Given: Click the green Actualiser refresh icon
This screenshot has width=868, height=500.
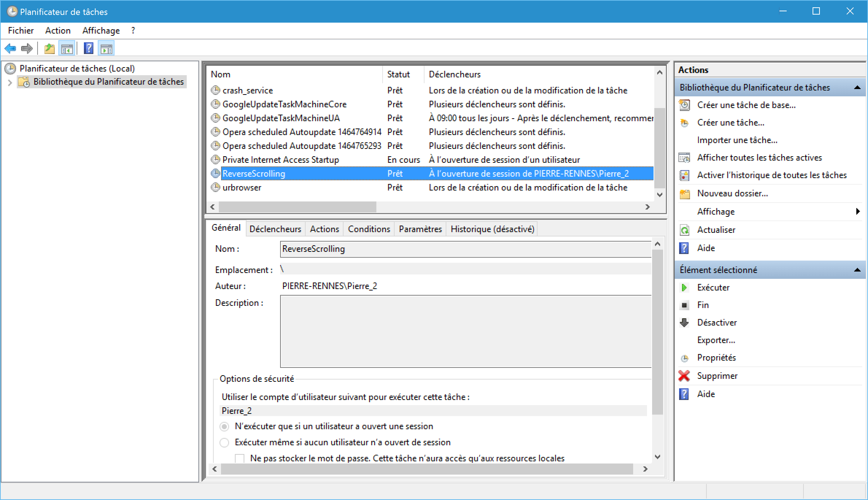Looking at the screenshot, I should tap(685, 230).
